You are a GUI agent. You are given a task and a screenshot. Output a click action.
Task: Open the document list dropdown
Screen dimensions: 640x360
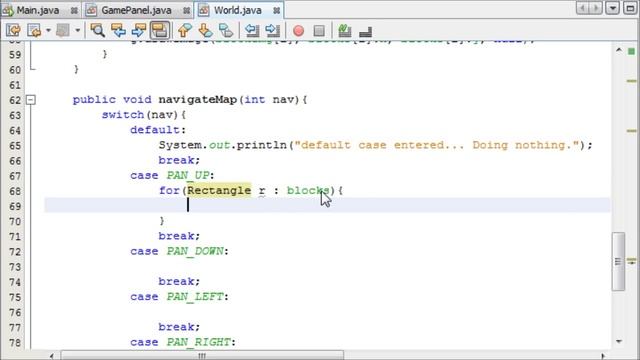click(613, 8)
